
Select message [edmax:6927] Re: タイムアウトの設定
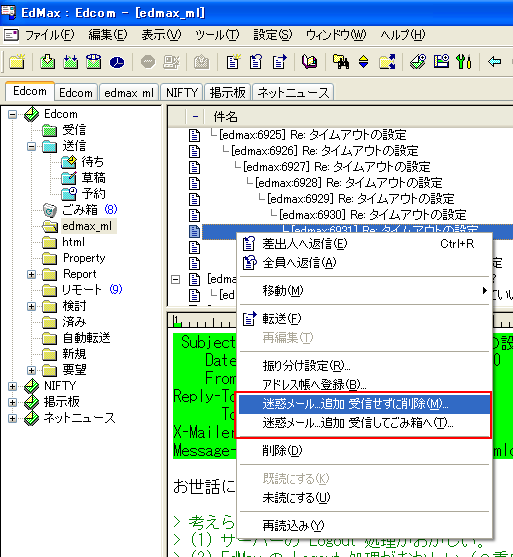[337, 167]
